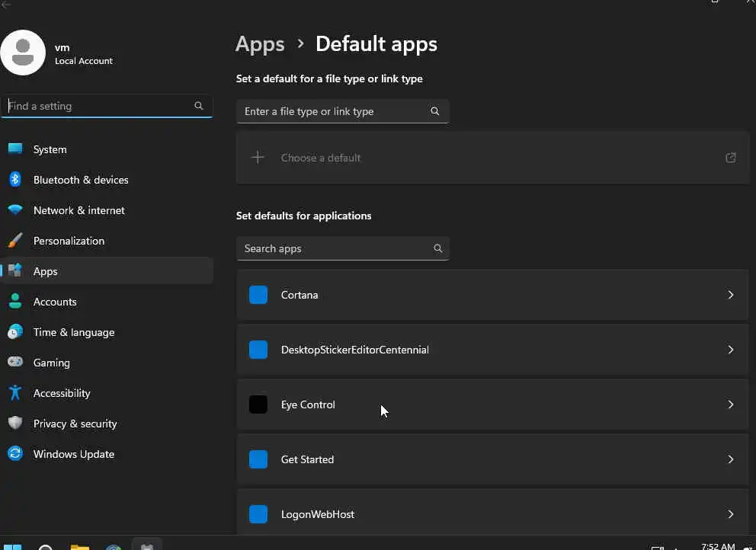The image size is (756, 550).
Task: Select the Network & internet wifi icon
Action: [x=15, y=210]
